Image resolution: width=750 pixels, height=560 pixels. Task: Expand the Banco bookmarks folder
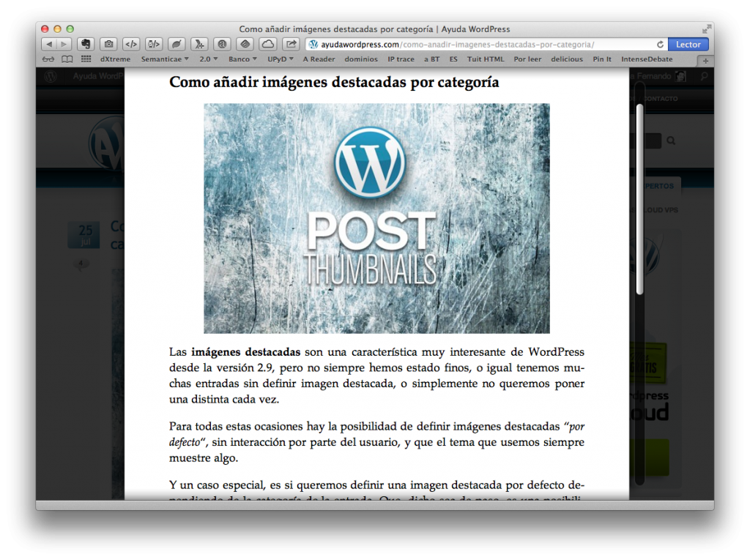[x=242, y=59]
